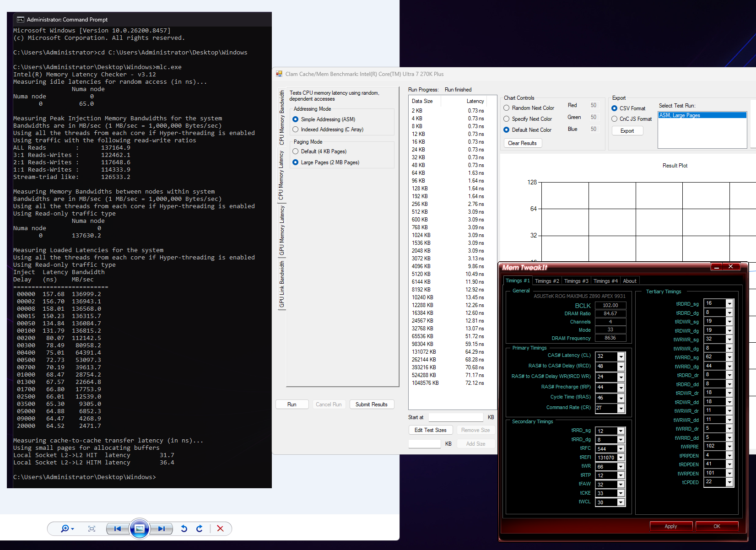Image resolution: width=756 pixels, height=550 pixels.
Task: Go to previous image in viewer
Action: [x=118, y=528]
